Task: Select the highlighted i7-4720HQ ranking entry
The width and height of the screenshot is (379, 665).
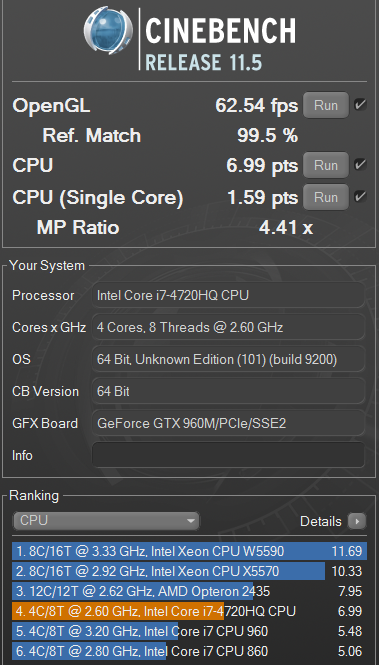Action: pyautogui.click(x=189, y=611)
